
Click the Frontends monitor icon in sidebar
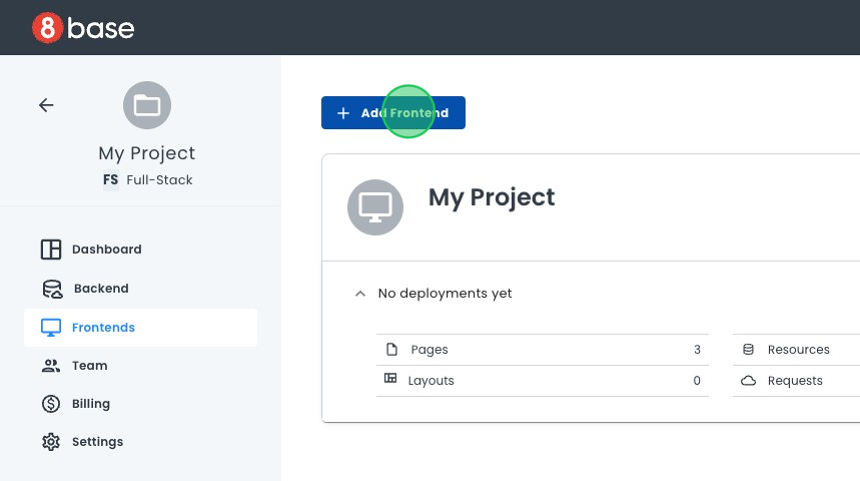pos(51,327)
